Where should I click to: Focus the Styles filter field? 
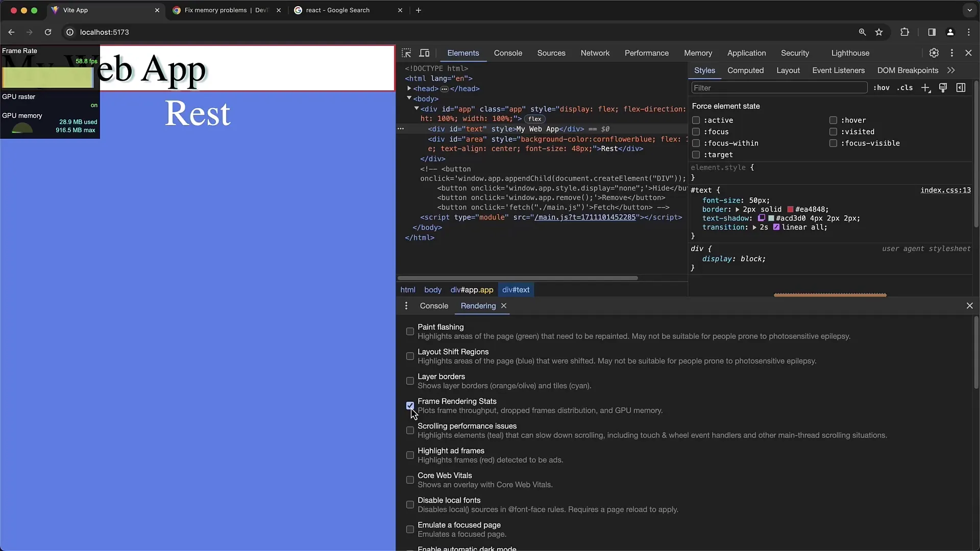779,88
